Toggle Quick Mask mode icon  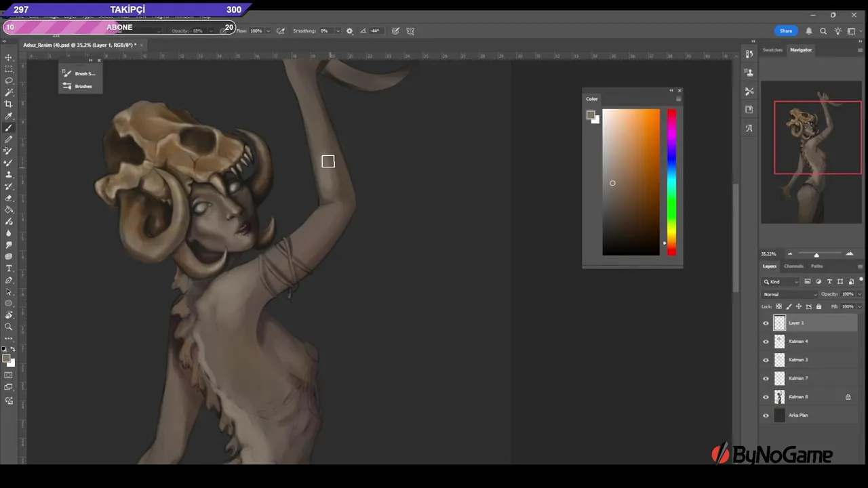pyautogui.click(x=9, y=375)
